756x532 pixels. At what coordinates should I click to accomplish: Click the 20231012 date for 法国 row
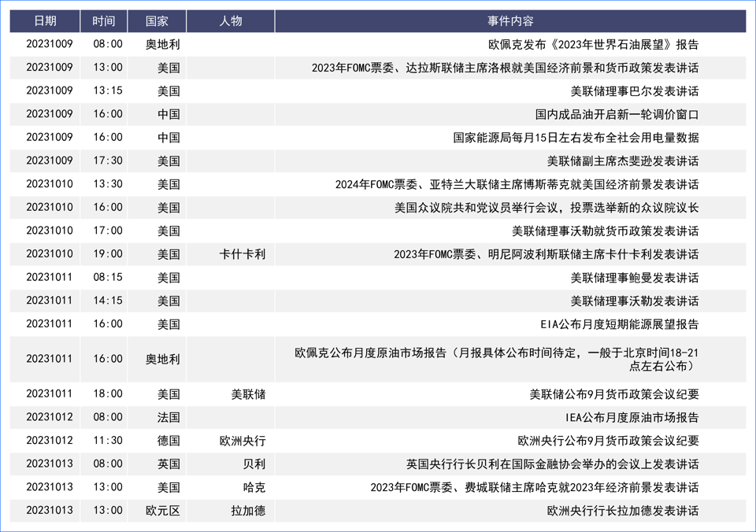[x=49, y=417]
